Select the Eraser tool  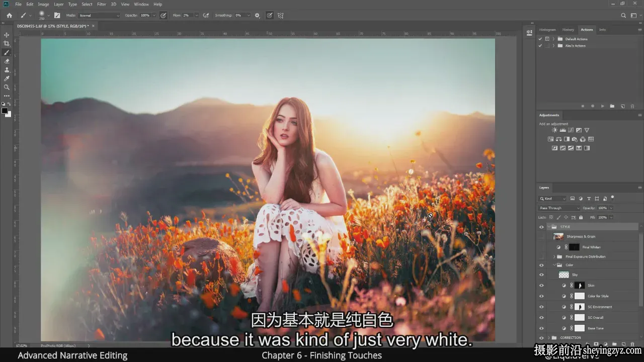pos(7,61)
